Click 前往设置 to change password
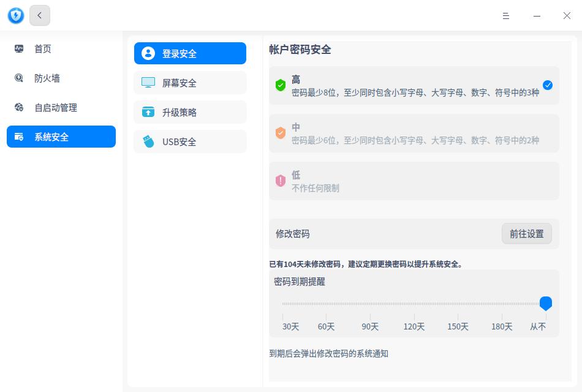The width and height of the screenshot is (582, 392). [527, 233]
